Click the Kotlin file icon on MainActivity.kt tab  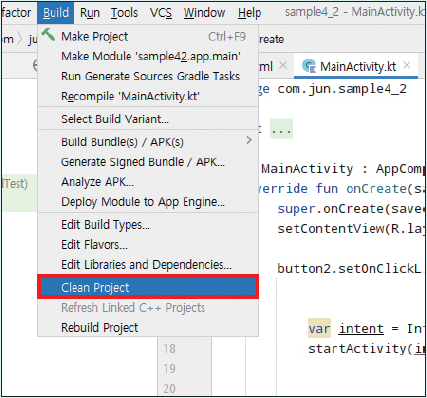point(309,66)
